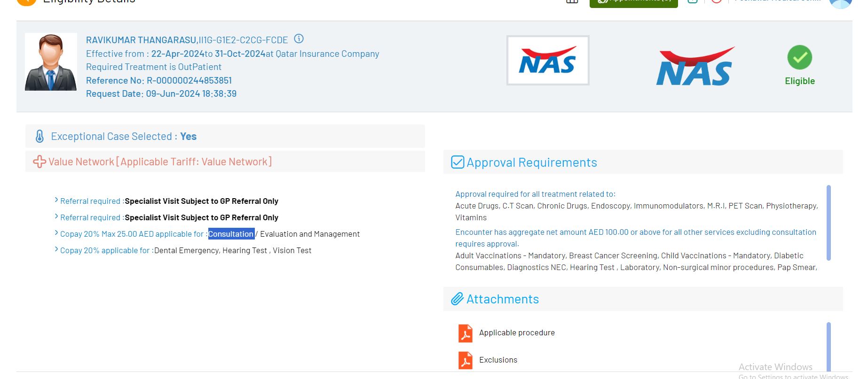Click the Approval Requirements checkbox icon
Viewport: 868px width, 379px height.
458,162
